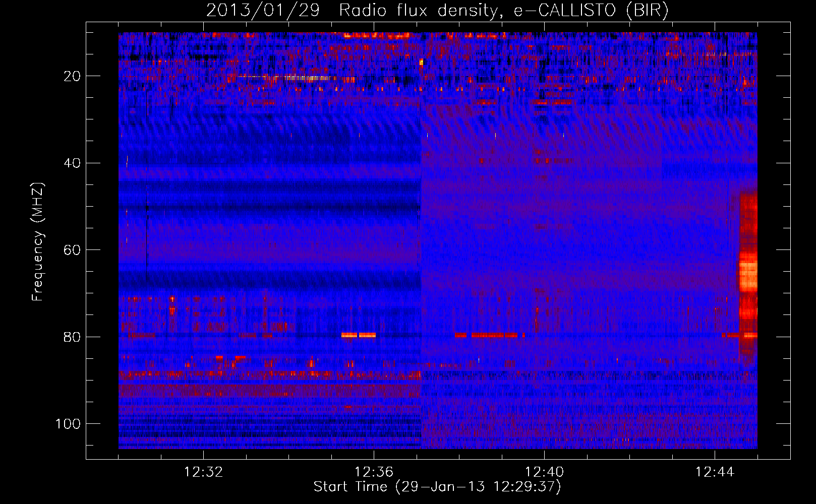Click the bright burst near 65 MHz at 12:45
816x504 pixels.
[748, 273]
